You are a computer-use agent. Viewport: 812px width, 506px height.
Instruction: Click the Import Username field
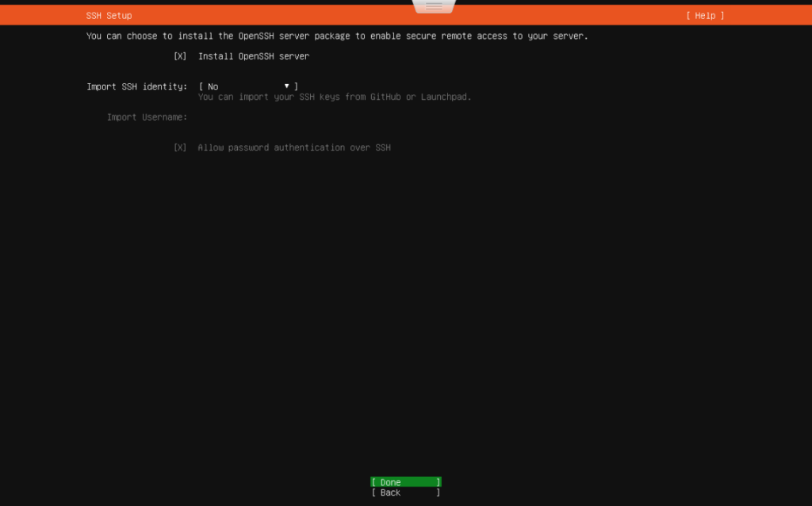click(x=238, y=117)
